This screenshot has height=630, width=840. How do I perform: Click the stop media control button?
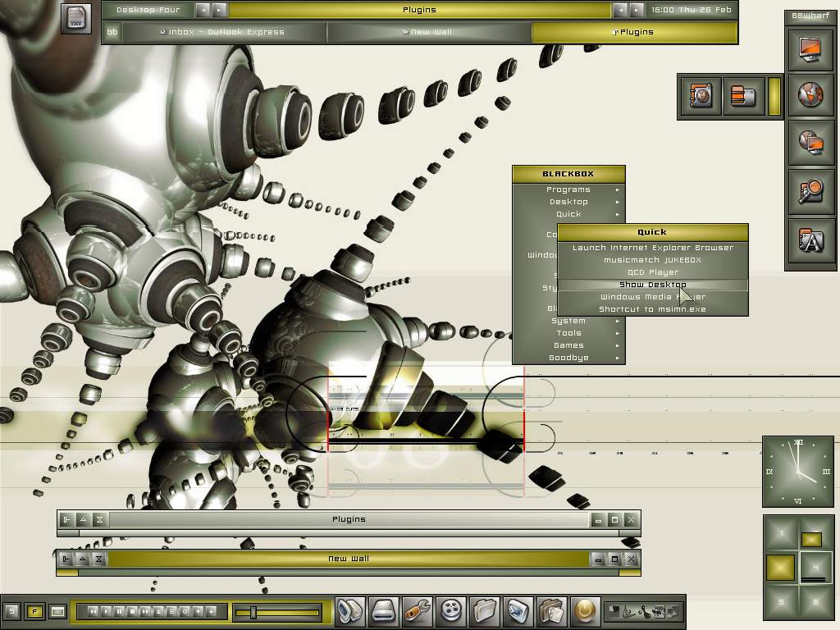[132, 611]
